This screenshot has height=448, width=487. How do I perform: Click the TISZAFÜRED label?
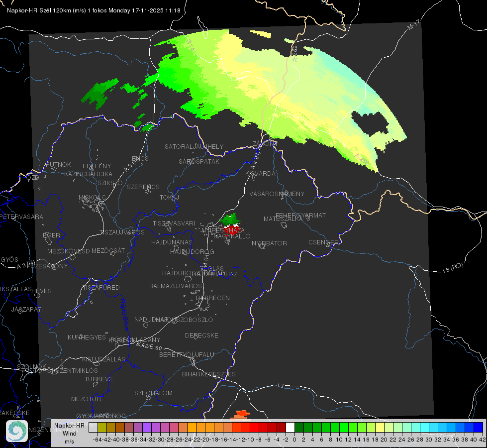101,288
